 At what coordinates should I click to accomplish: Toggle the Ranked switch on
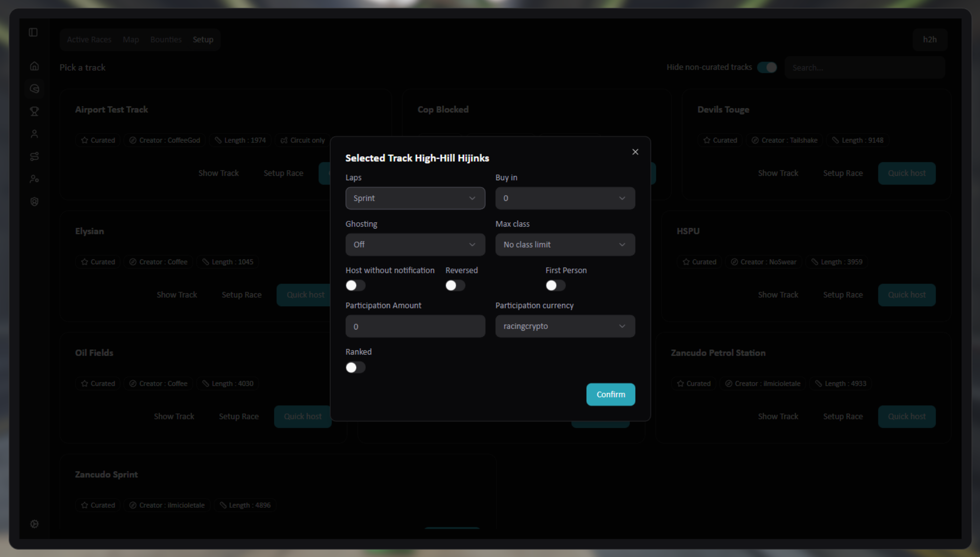[355, 368]
